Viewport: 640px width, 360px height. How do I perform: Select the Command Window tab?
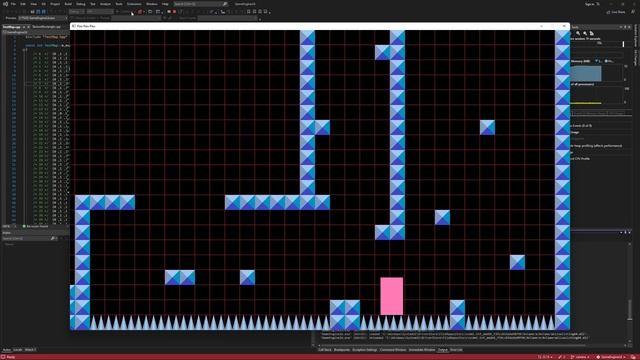tap(393, 350)
